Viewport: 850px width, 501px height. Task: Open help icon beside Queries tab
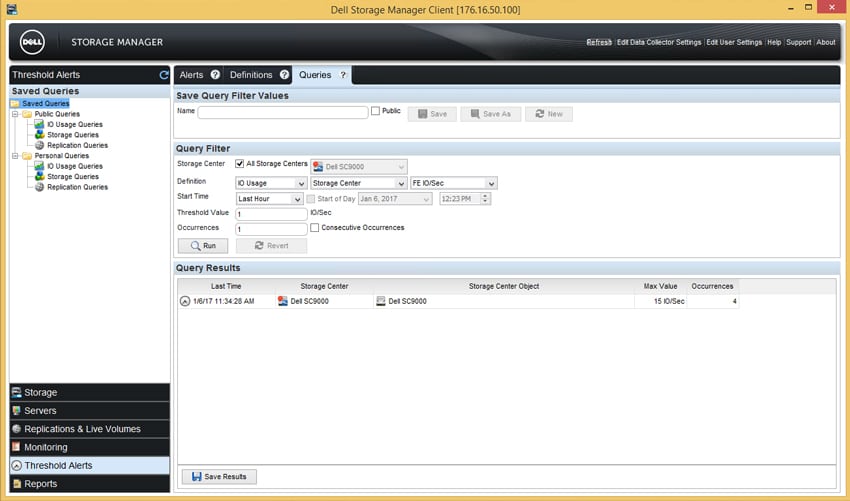343,75
